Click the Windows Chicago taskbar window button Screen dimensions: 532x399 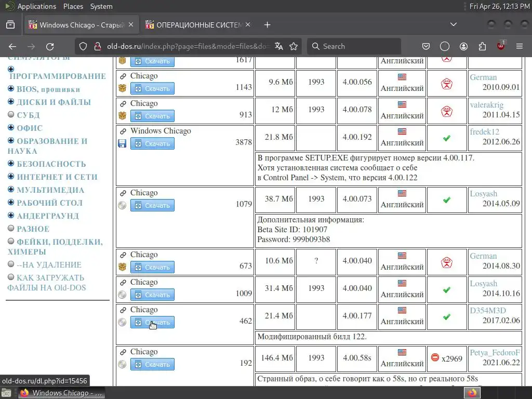point(61,393)
